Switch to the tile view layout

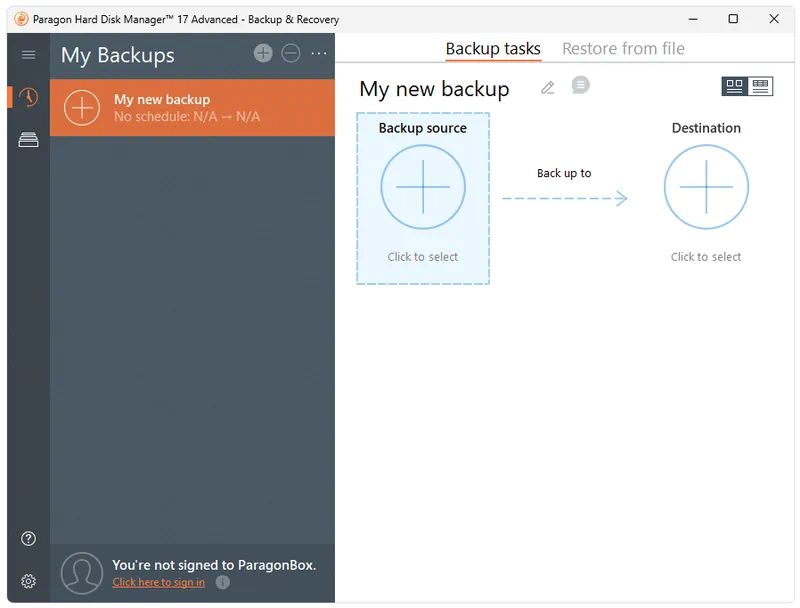735,87
